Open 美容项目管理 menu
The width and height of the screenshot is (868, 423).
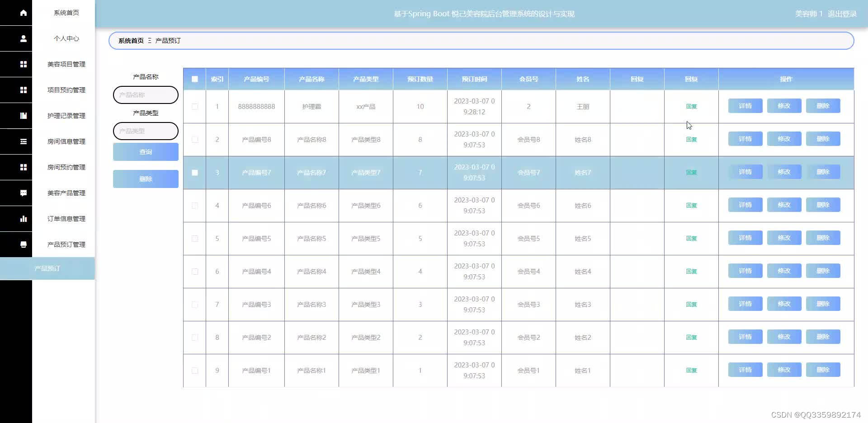(x=66, y=64)
